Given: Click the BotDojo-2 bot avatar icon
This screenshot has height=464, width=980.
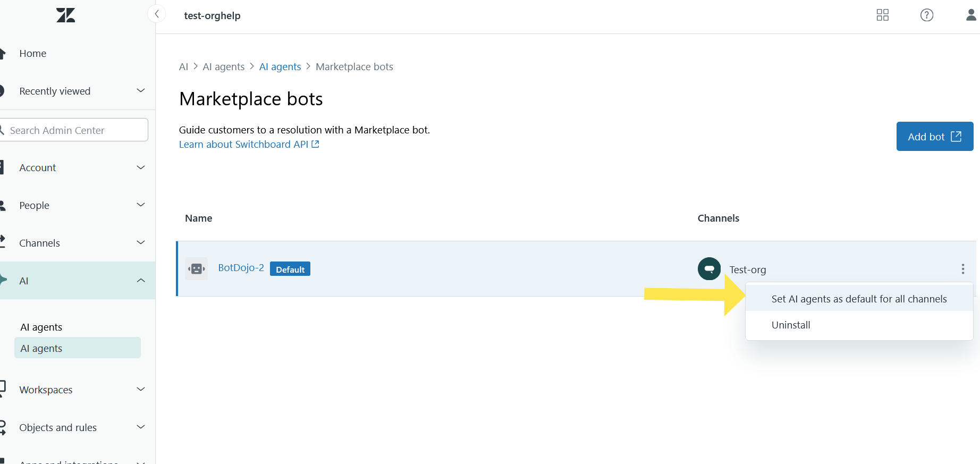Looking at the screenshot, I should (x=197, y=269).
